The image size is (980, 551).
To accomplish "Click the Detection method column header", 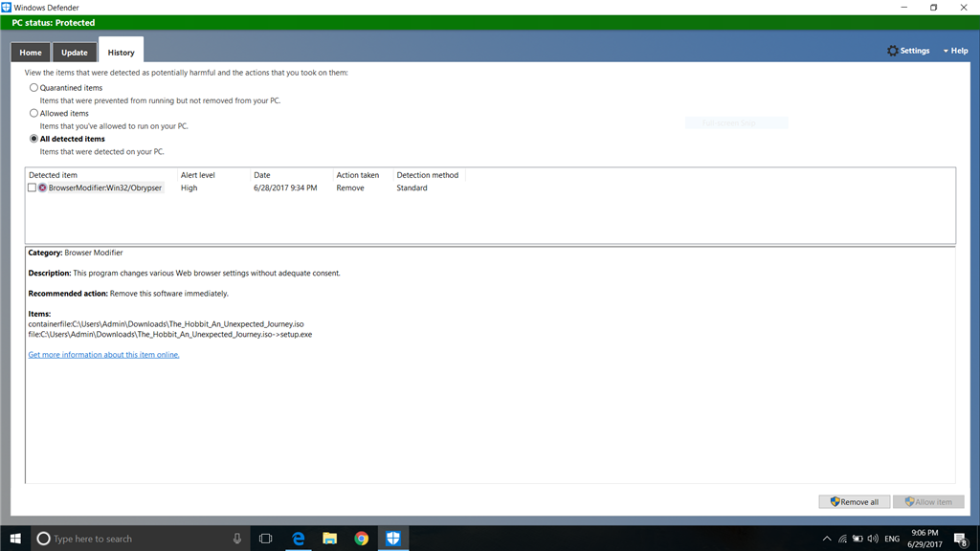I will (428, 175).
